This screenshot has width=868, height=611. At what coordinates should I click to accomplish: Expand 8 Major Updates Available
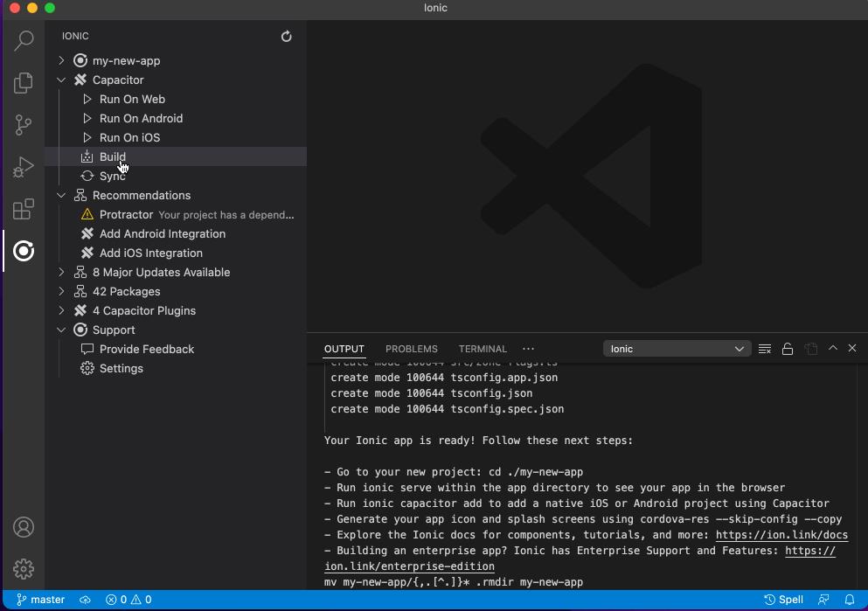point(61,272)
